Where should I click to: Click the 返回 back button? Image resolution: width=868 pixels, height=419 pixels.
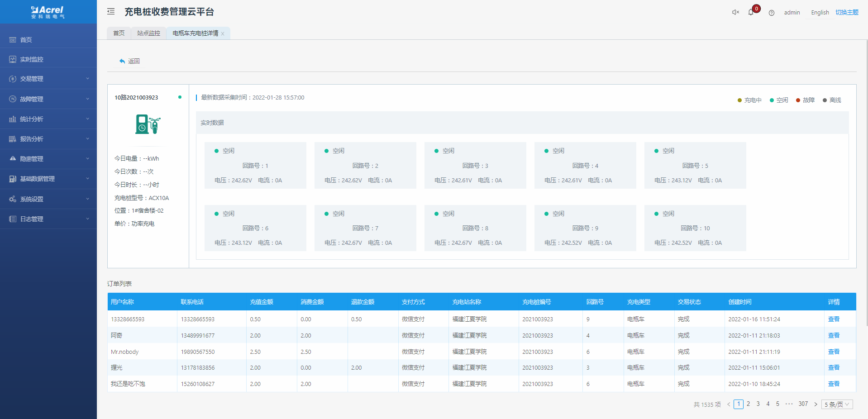129,61
